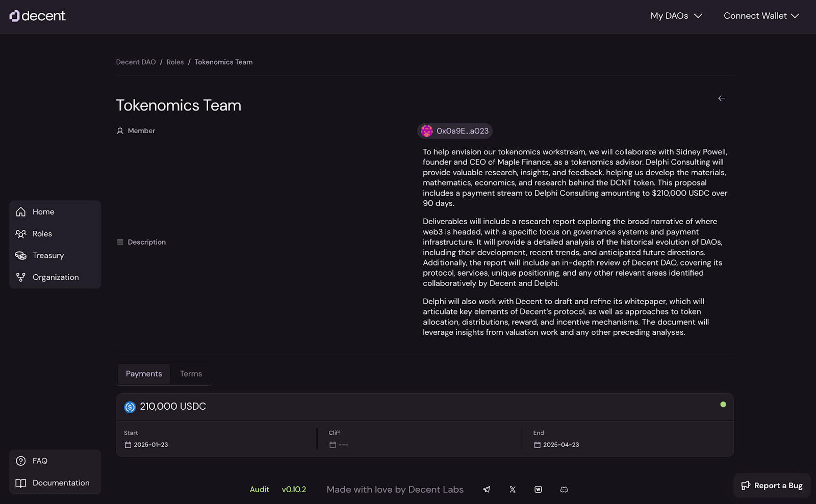Open the Discord icon in the footer
This screenshot has width=816, height=504.
click(x=564, y=489)
